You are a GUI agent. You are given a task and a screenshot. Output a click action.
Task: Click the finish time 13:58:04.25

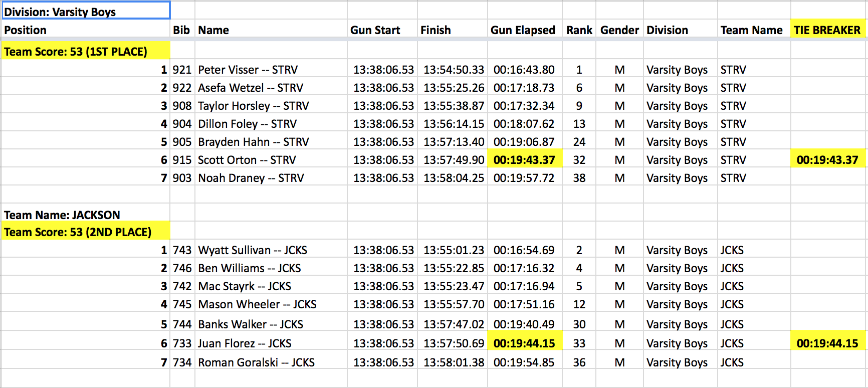pyautogui.click(x=454, y=178)
